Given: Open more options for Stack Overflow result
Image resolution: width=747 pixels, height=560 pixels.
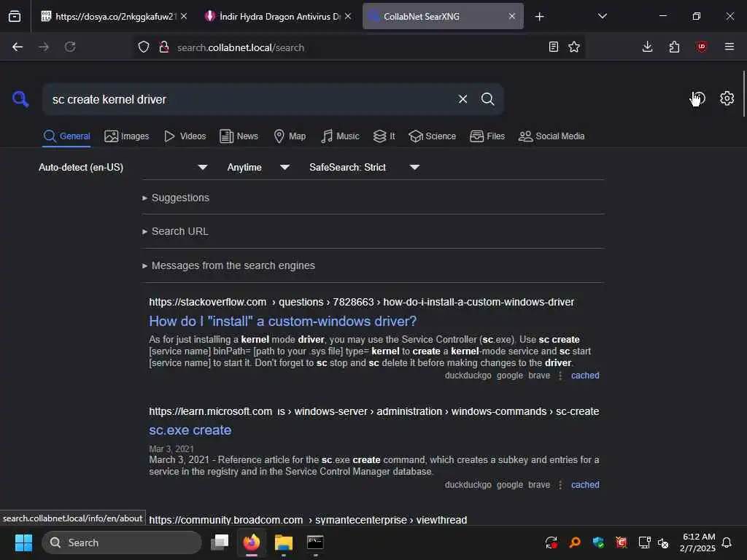Looking at the screenshot, I should (560, 376).
